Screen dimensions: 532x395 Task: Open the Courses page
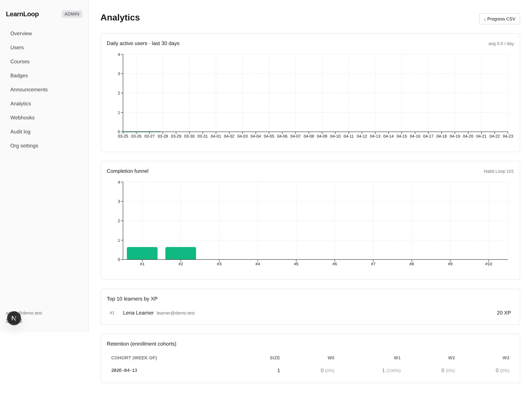20,62
